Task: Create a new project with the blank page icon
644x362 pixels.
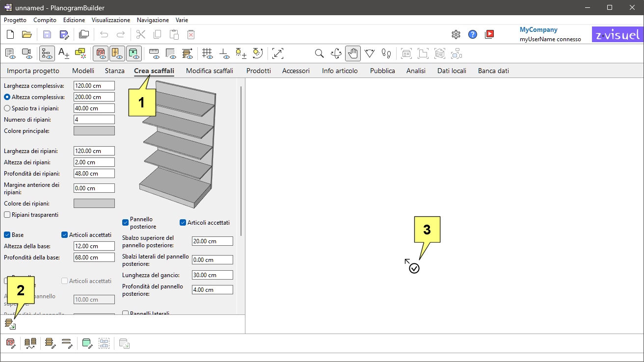Action: (x=10, y=34)
